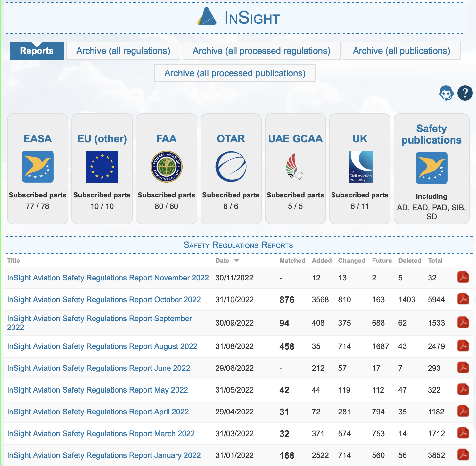476x466 pixels.
Task: Download PDF for June 2022 report
Action: [463, 368]
